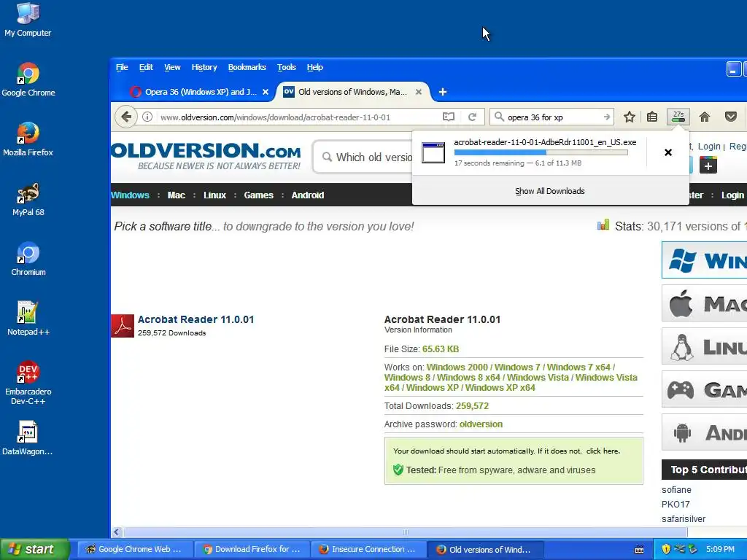Viewport: 747px width, 560px height.
Task: Go to Android in site navigation bar
Action: coord(308,195)
